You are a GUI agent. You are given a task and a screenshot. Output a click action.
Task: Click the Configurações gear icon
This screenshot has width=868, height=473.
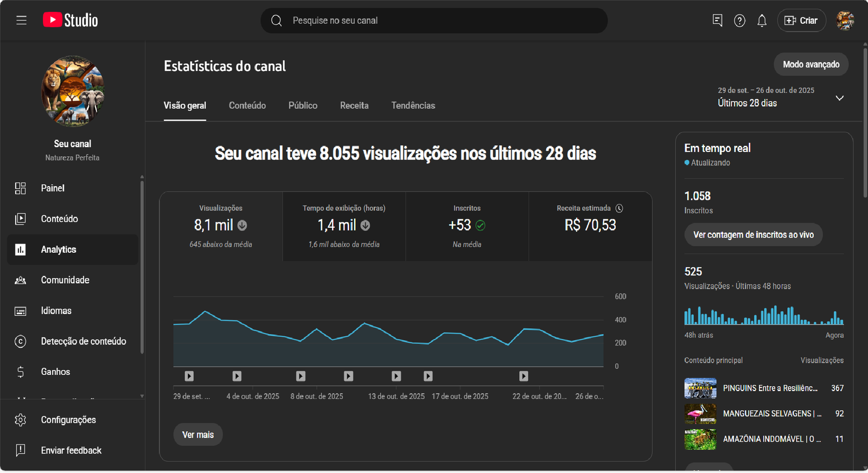[21, 420]
